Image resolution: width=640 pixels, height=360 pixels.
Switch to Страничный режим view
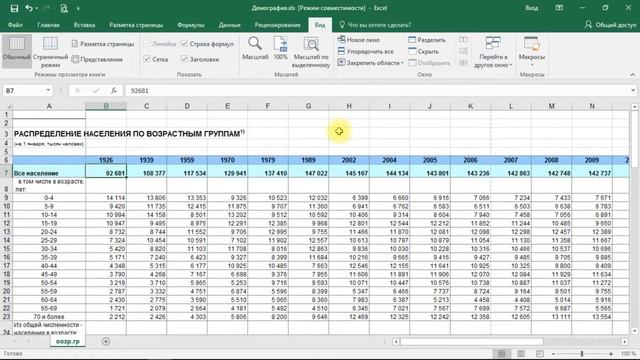(50, 51)
